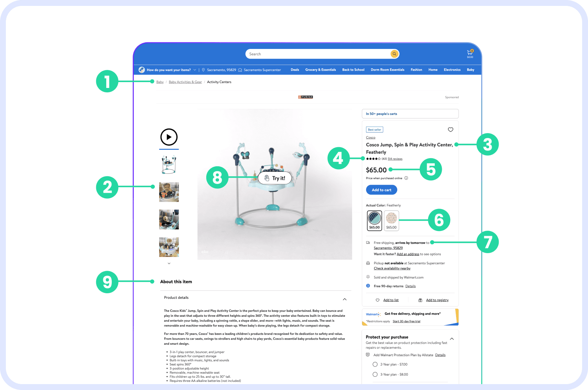Open the 514 reviews link
Image resolution: width=588 pixels, height=390 pixels.
click(395, 159)
